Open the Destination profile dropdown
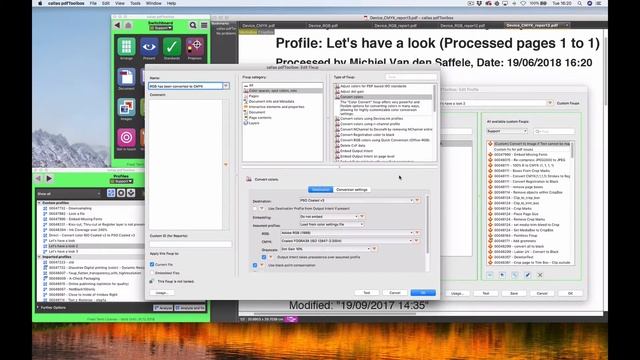Screen dimensions: 640x360 [356, 200]
